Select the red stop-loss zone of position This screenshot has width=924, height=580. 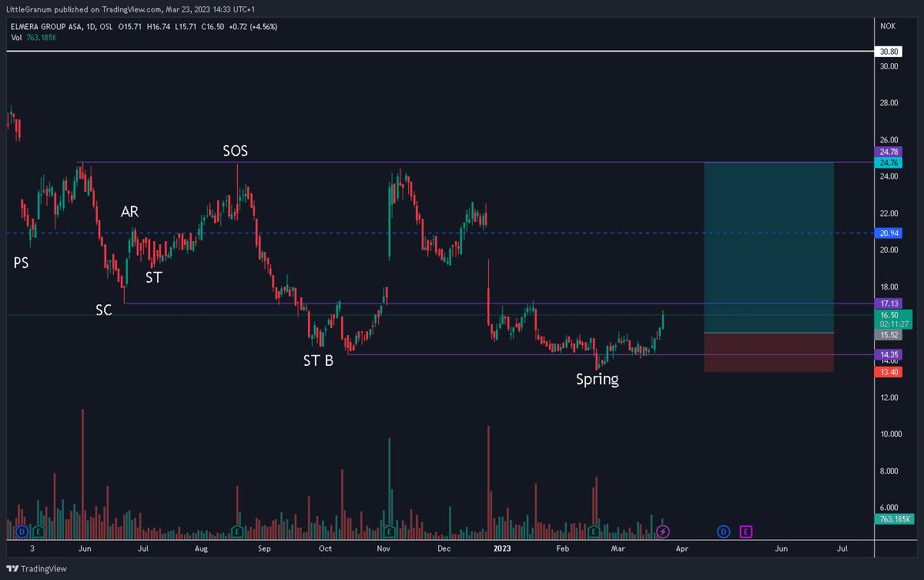[x=768, y=353]
